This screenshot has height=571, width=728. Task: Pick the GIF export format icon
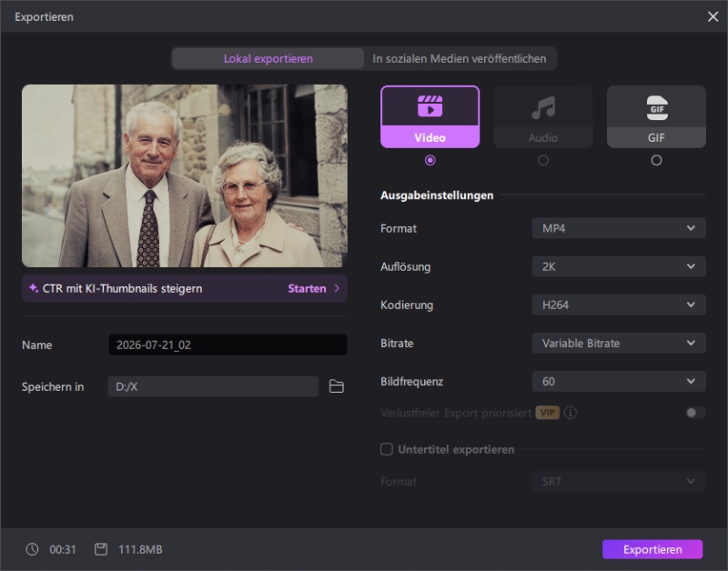pos(656,107)
